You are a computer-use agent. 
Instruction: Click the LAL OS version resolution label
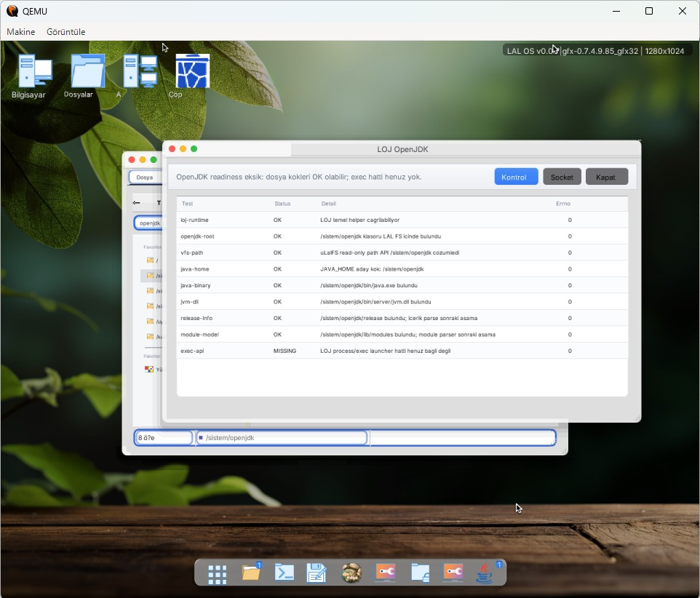click(595, 51)
